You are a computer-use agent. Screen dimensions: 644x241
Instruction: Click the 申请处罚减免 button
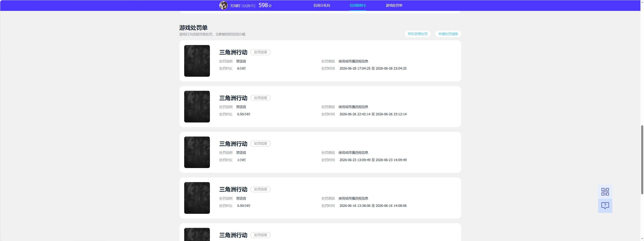tap(448, 34)
